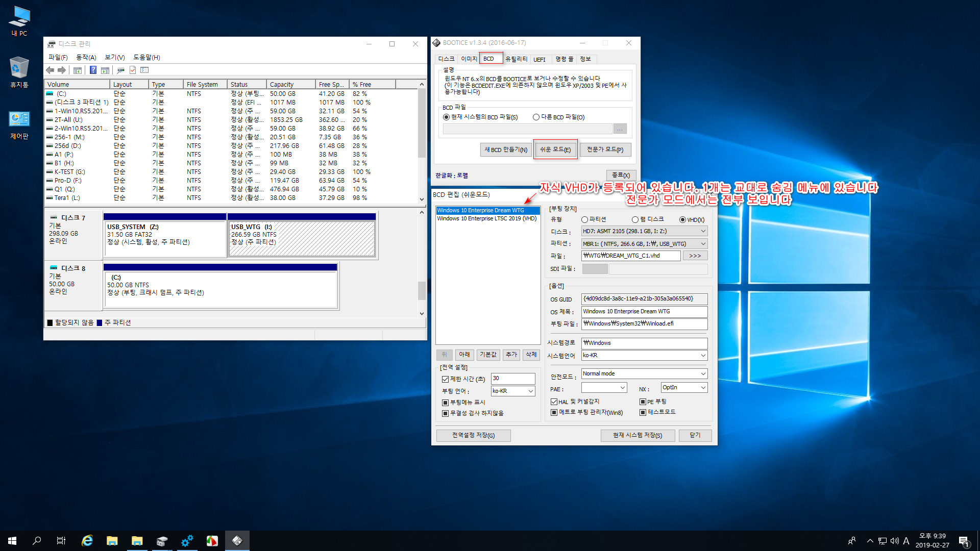
Task: Open Task View on the taskbar
Action: point(61,541)
